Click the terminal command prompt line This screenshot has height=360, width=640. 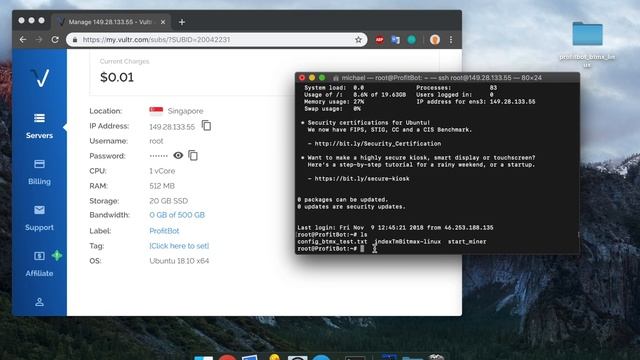[437, 249]
